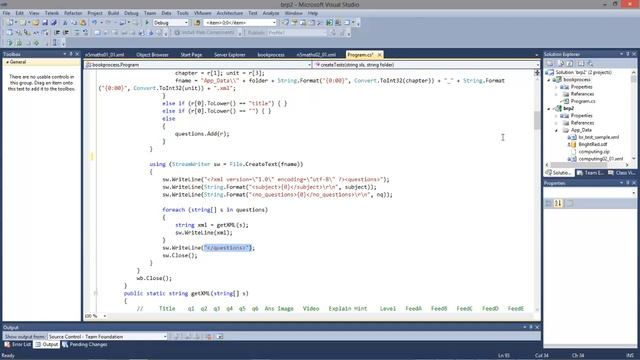Toggle auto-hide pin on Toolbox panel
Viewport: 640px width, 360px height.
click(71, 54)
